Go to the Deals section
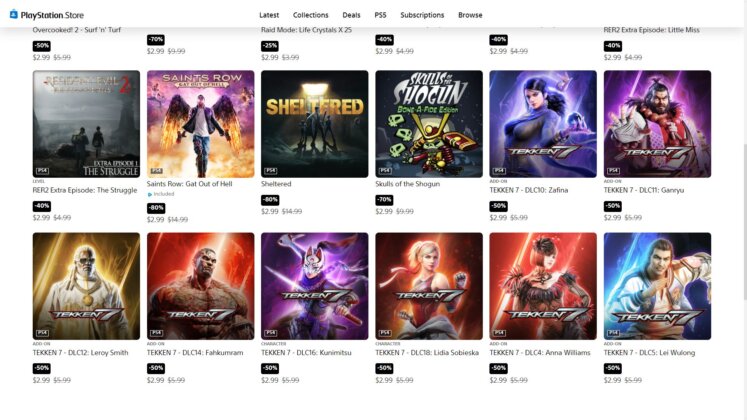This screenshot has width=747, height=420. click(352, 15)
